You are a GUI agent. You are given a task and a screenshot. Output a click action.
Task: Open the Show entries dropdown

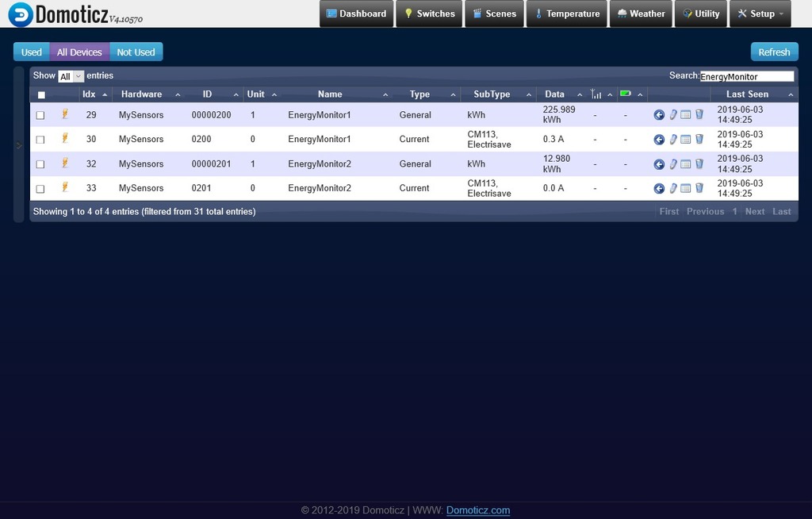(x=71, y=76)
